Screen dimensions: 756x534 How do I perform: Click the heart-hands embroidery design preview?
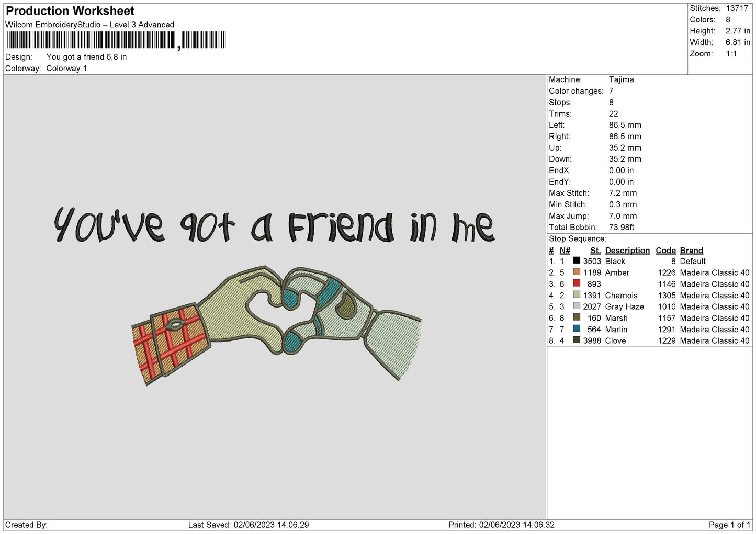(276, 325)
